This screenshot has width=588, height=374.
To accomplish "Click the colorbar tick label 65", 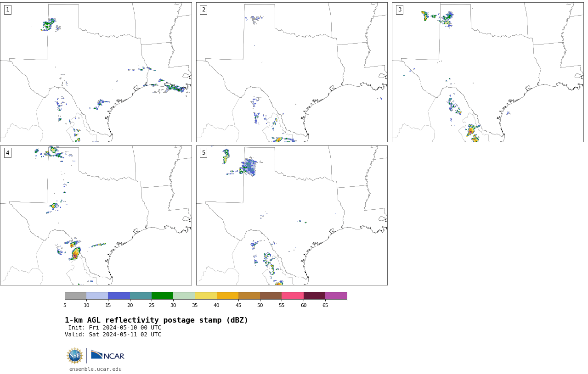I will (325, 306).
